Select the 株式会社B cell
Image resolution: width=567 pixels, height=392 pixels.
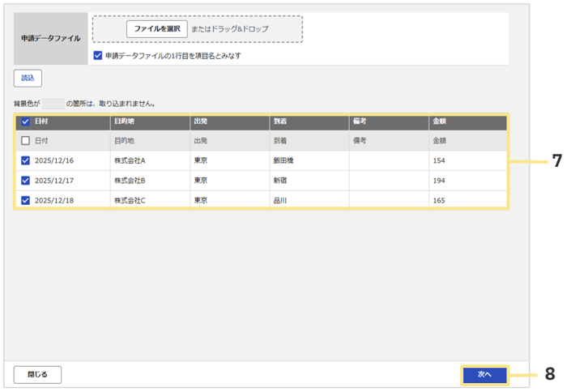click(150, 181)
